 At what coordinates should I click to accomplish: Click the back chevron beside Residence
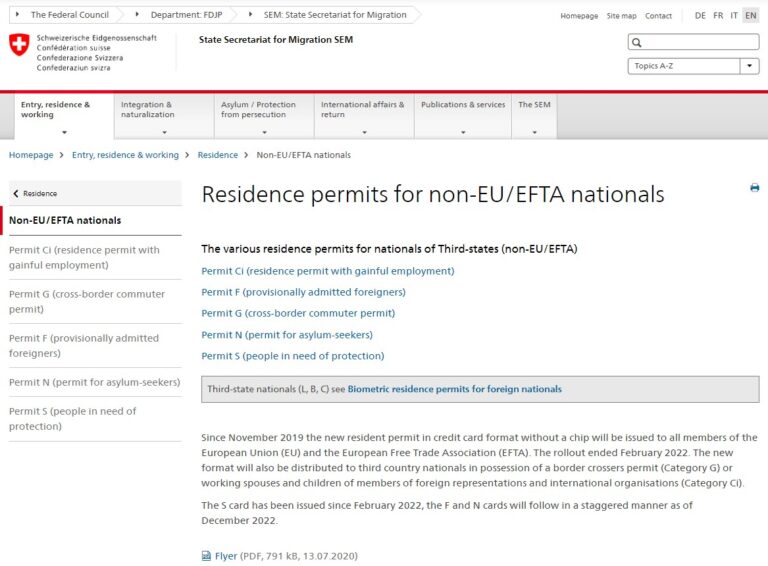[x=16, y=193]
